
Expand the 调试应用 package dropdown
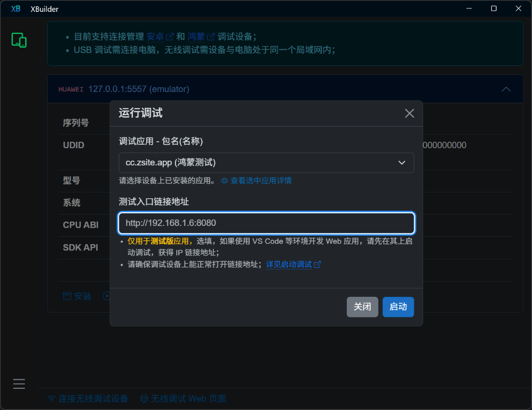tap(266, 163)
